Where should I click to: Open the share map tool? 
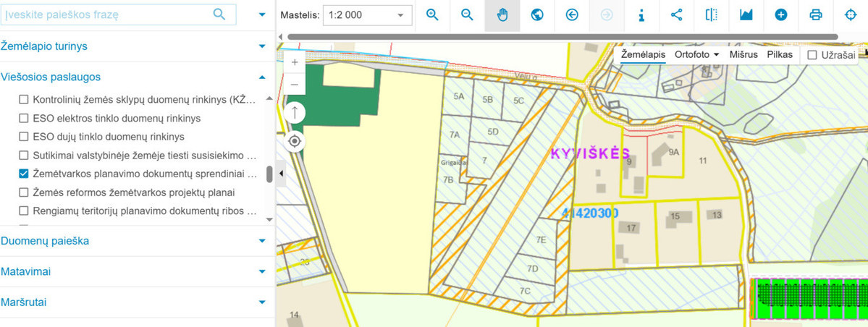[676, 15]
